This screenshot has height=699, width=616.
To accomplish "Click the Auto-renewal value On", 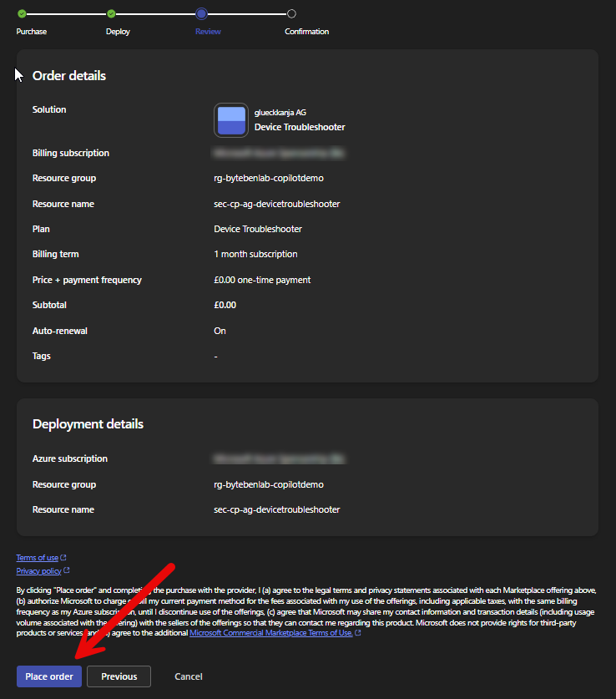I will pyautogui.click(x=220, y=331).
